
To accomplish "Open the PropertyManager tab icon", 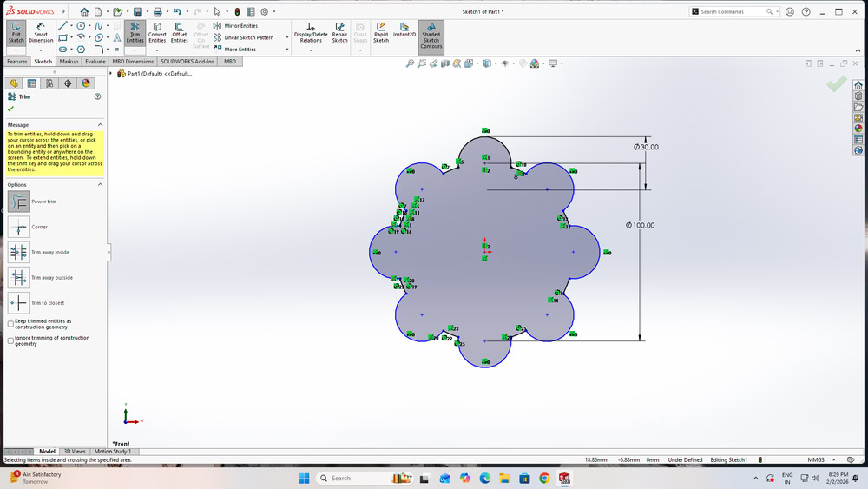I will coord(31,83).
